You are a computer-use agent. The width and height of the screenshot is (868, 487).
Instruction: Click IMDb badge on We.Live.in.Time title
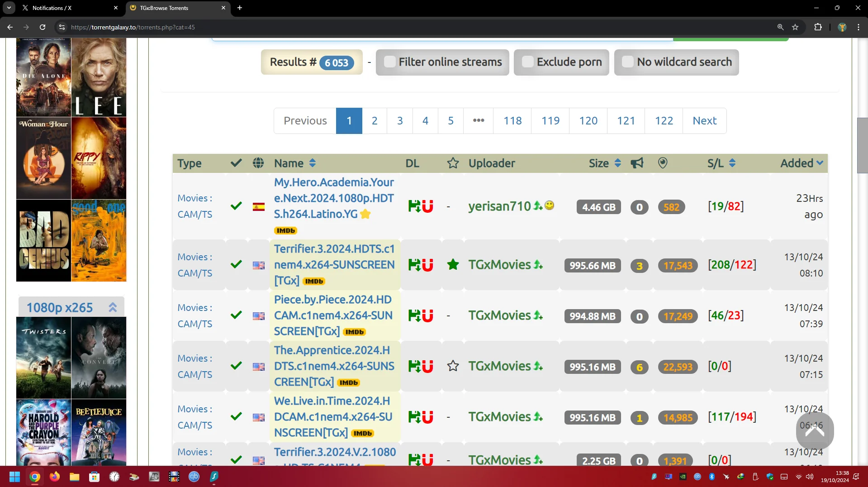(362, 433)
